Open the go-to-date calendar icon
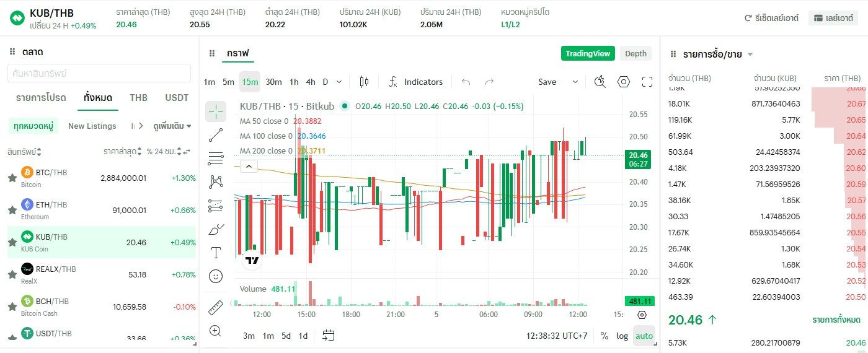868x353 pixels. (x=329, y=336)
